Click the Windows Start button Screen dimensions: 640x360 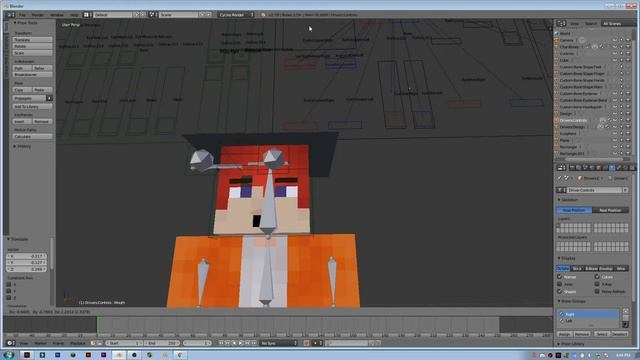pos(9,355)
